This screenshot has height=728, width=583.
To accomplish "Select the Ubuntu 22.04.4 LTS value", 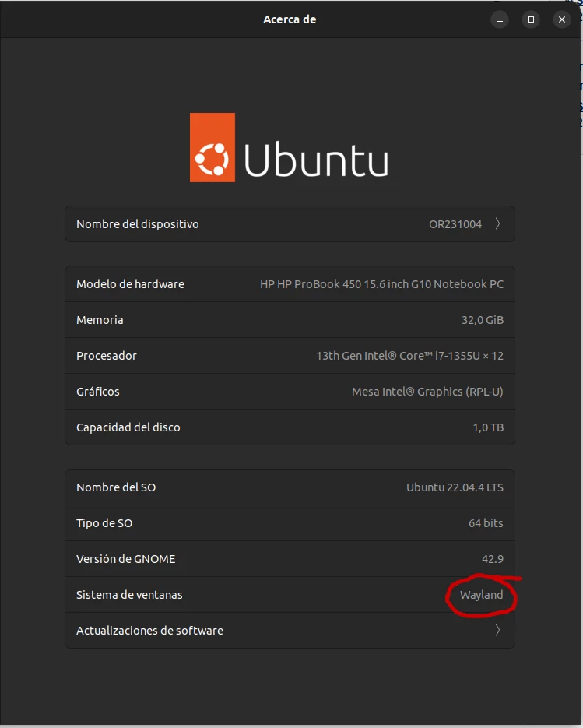I will (x=455, y=487).
